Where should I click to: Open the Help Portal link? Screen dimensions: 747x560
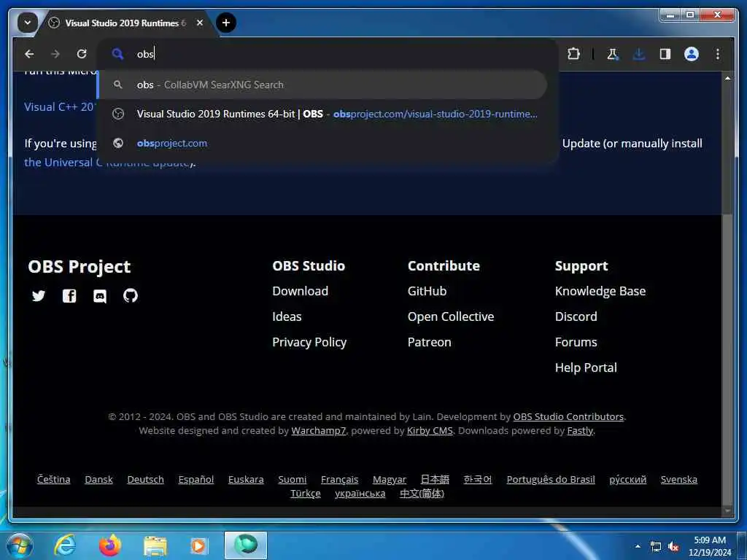click(586, 367)
